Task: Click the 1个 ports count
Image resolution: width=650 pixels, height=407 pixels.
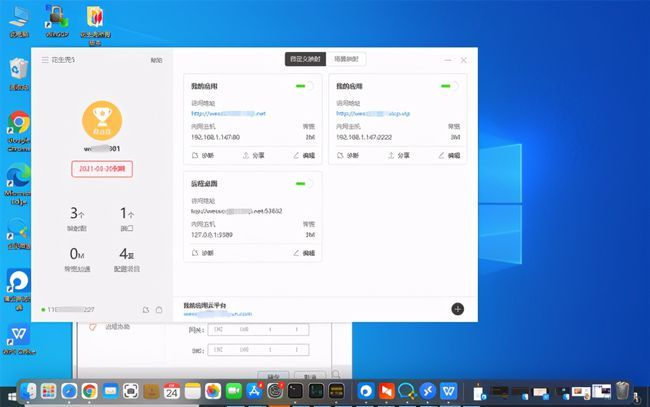Action: click(x=127, y=213)
